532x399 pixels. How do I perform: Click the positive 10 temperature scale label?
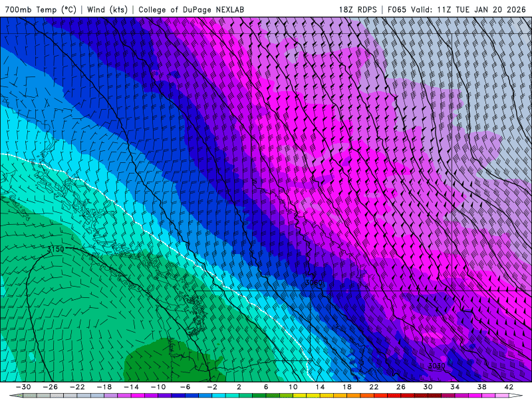pyautogui.click(x=293, y=387)
